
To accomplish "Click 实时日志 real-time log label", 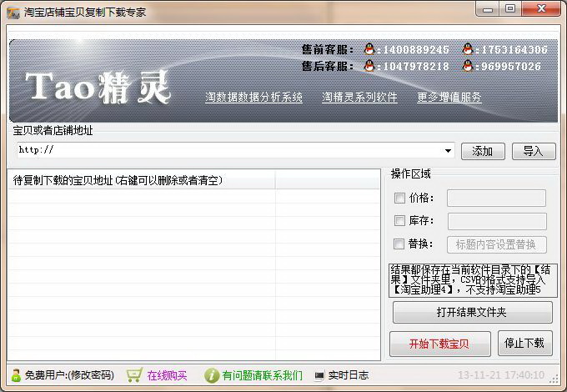I will coord(348,375).
